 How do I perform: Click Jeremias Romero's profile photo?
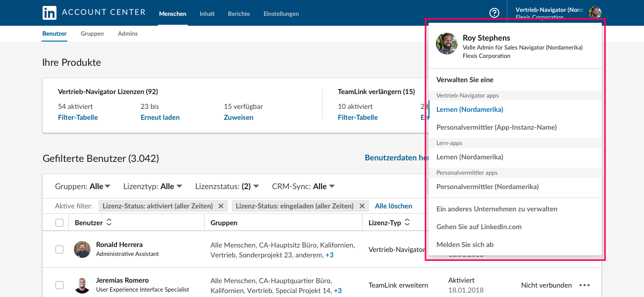(82, 285)
